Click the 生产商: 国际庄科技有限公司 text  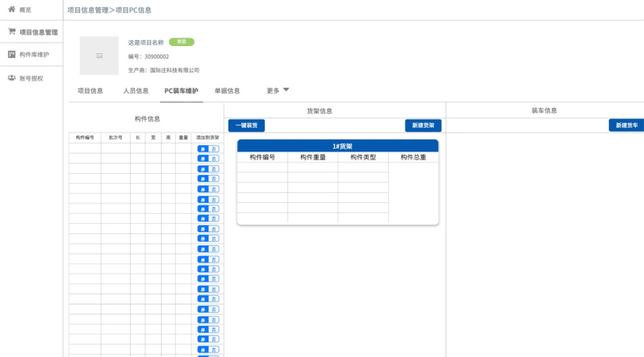[164, 70]
